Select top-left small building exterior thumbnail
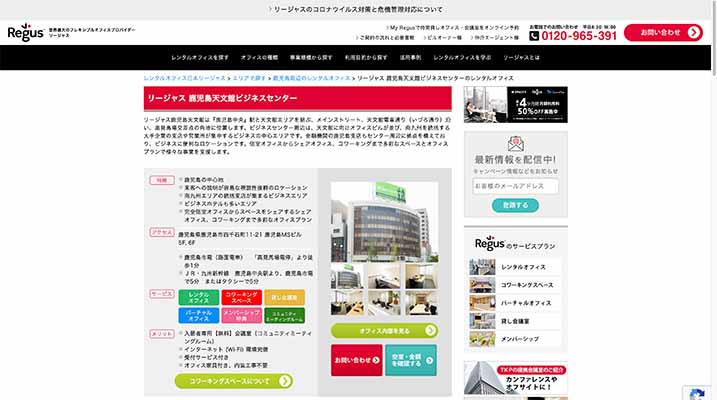717x400 pixels. pyautogui.click(x=348, y=276)
